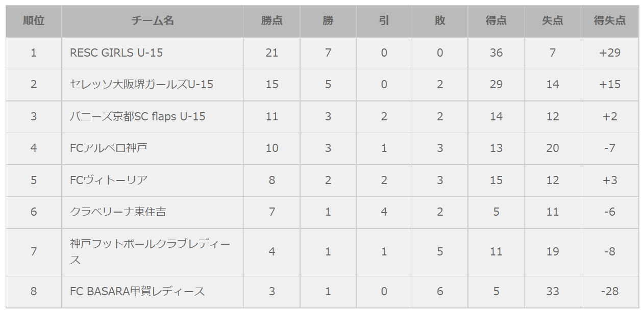Select the 勝点 column header
Screen dimensions: 644x310
(x=272, y=21)
